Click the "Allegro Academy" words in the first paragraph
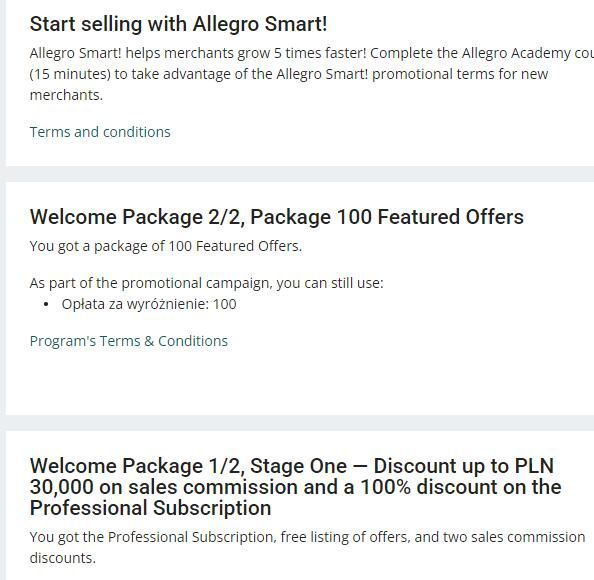The image size is (594, 580). [x=516, y=53]
